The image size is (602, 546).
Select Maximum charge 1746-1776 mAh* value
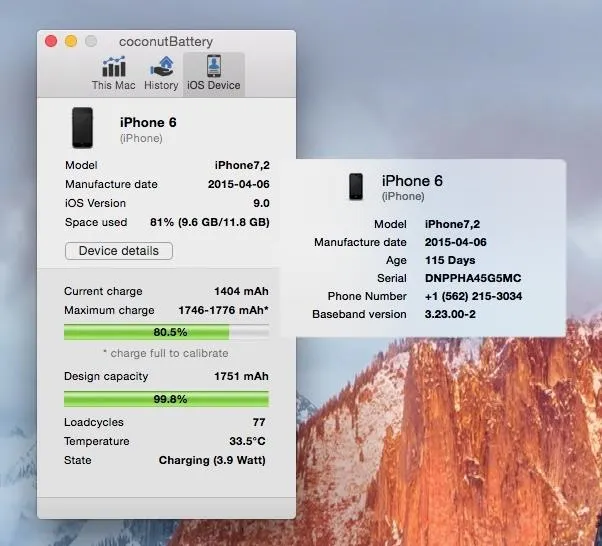point(223,310)
